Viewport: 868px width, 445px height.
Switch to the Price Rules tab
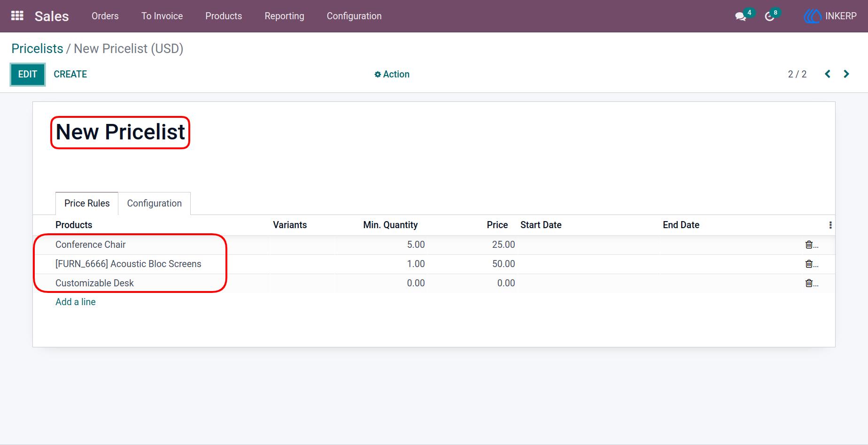click(x=87, y=203)
